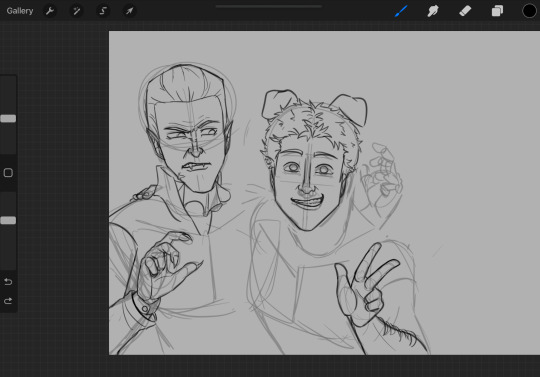Activate the Transform arrow tool
The width and height of the screenshot is (540, 377).
tap(129, 11)
